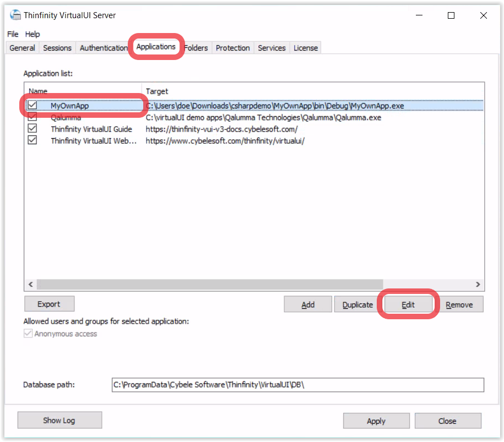The height and width of the screenshot is (442, 504).
Task: Toggle the Thinfinity VirtualUI Guide checkbox
Action: pyautogui.click(x=32, y=128)
